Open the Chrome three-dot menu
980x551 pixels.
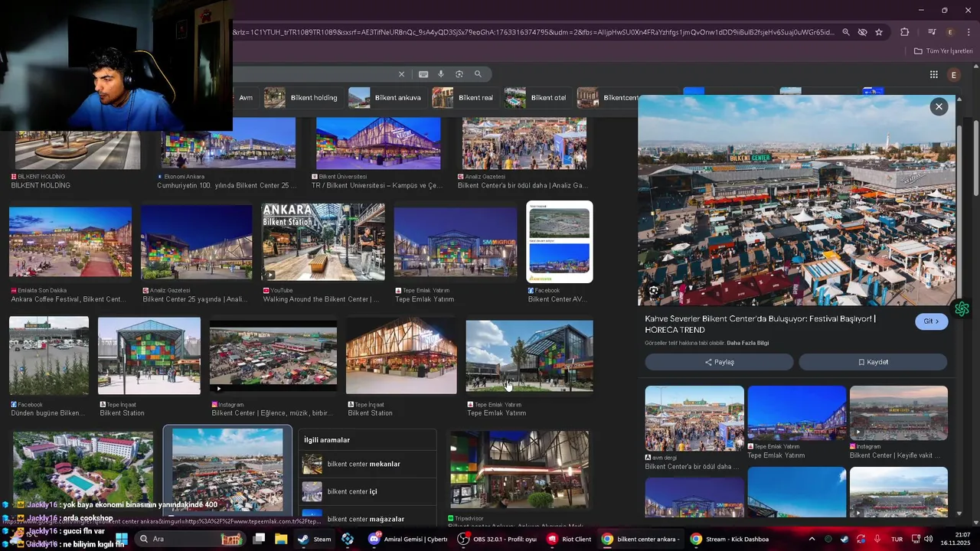969,32
